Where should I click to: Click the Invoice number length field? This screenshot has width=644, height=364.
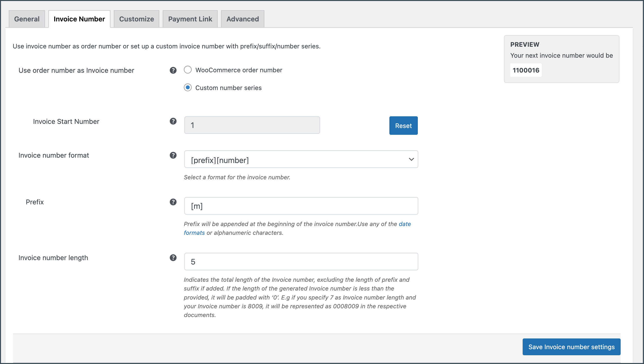coord(301,262)
